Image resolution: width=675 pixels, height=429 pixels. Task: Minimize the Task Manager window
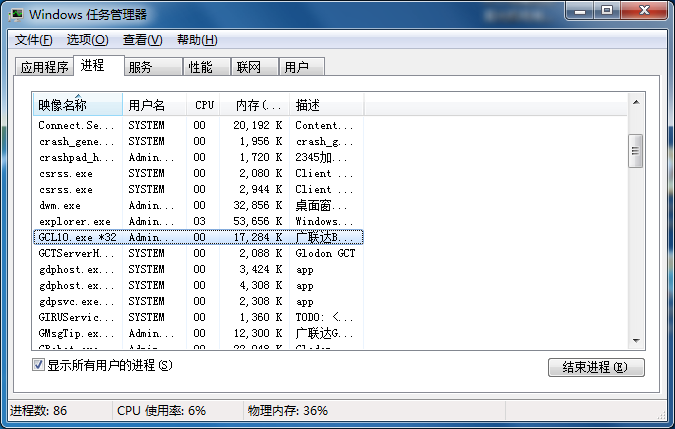pyautogui.click(x=579, y=11)
